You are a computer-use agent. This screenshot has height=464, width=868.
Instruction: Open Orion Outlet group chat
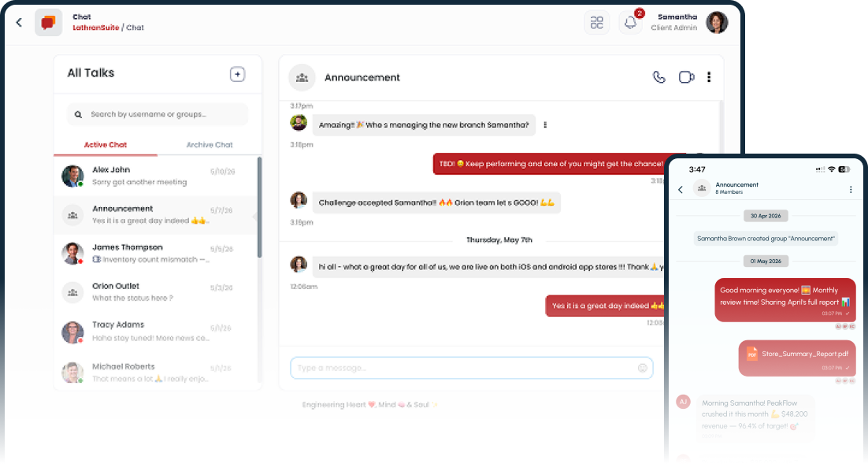tap(155, 292)
